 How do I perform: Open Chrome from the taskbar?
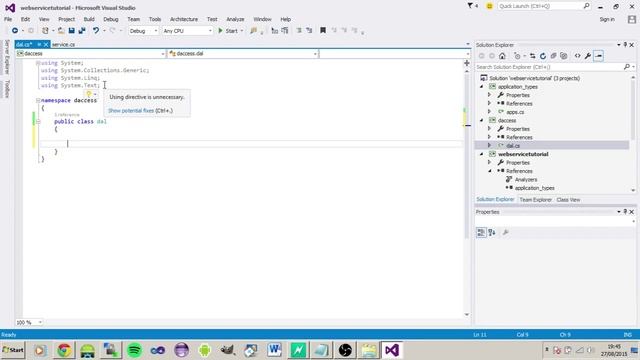coord(64,350)
